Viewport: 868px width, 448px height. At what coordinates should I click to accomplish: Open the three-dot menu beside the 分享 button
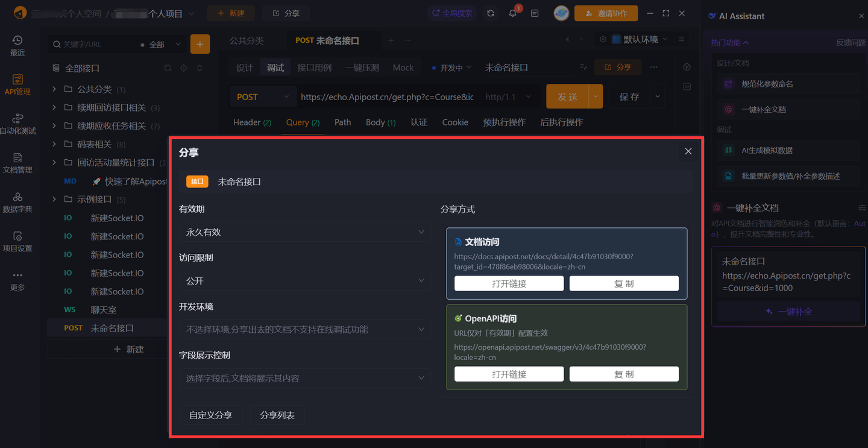pyautogui.click(x=654, y=67)
